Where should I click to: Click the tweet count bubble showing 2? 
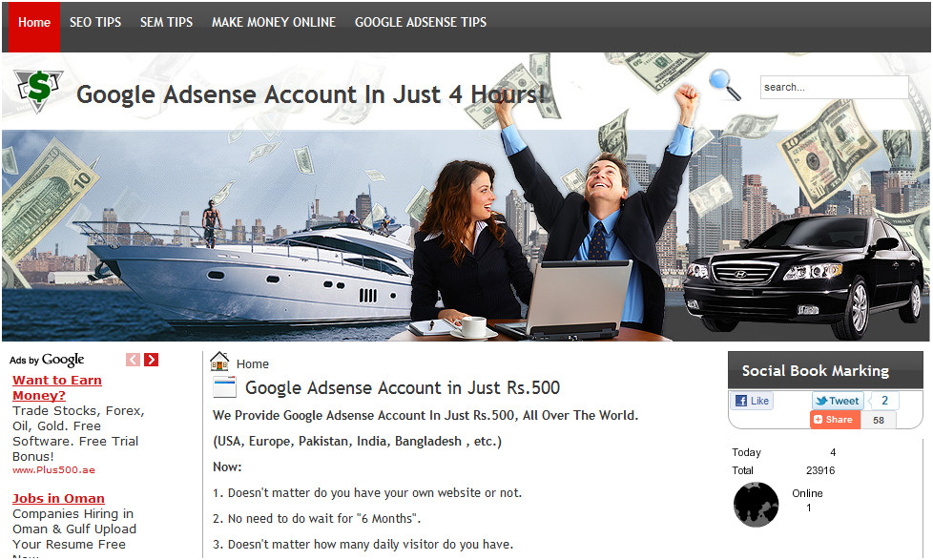pos(884,401)
